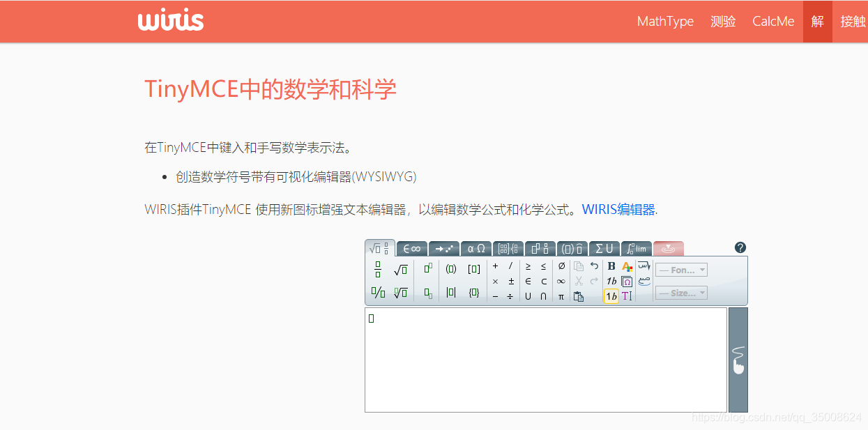Open MathType in the top navigation
This screenshot has height=430, width=868.
665,22
